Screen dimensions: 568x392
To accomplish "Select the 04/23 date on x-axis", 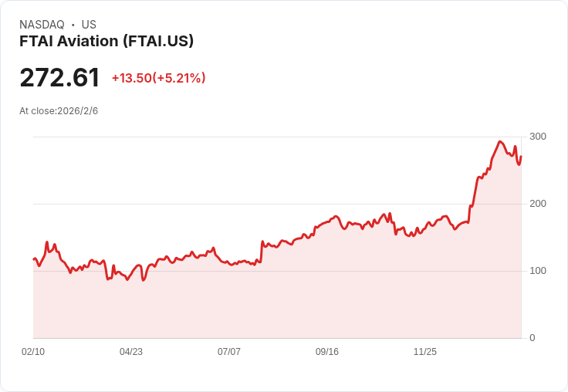I will 131,352.
